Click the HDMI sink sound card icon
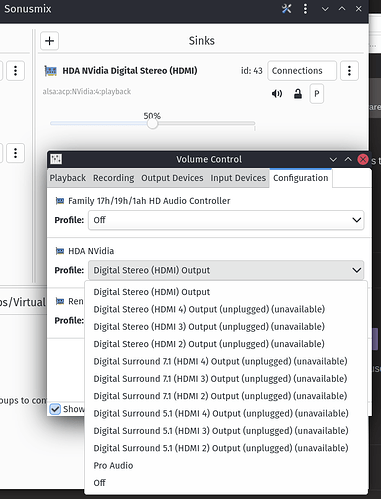The width and height of the screenshot is (381, 499). (x=51, y=71)
